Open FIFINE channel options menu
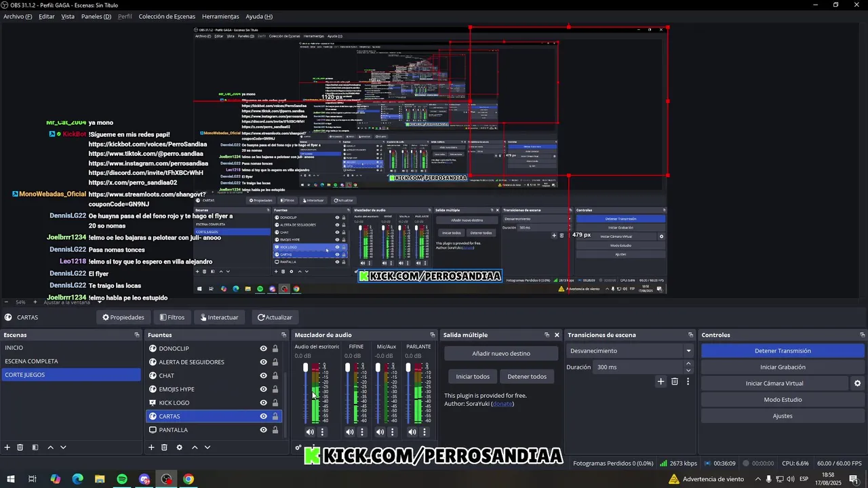Screen dimensions: 868x488 (x=361, y=432)
